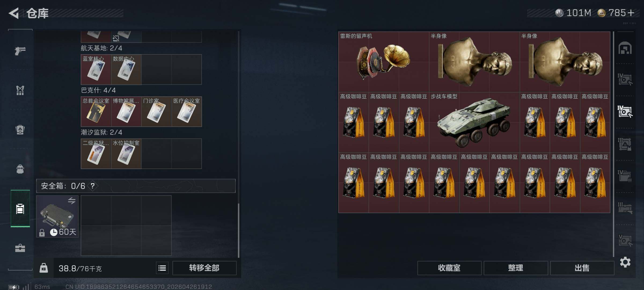The height and width of the screenshot is (290, 644).
Task: Select the 步战车模型 armored vehicle item
Action: [474, 122]
